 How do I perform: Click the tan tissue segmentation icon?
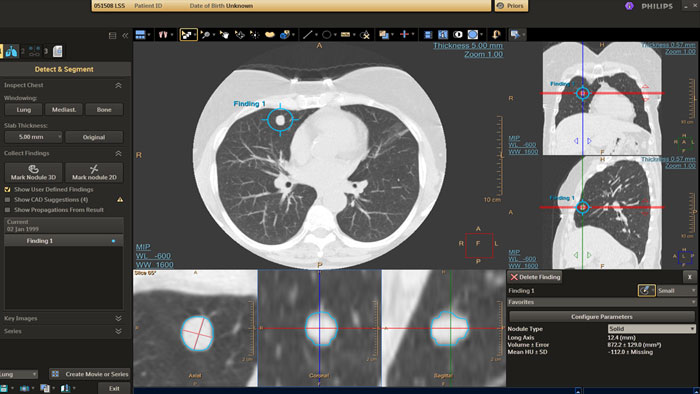[x=270, y=34]
